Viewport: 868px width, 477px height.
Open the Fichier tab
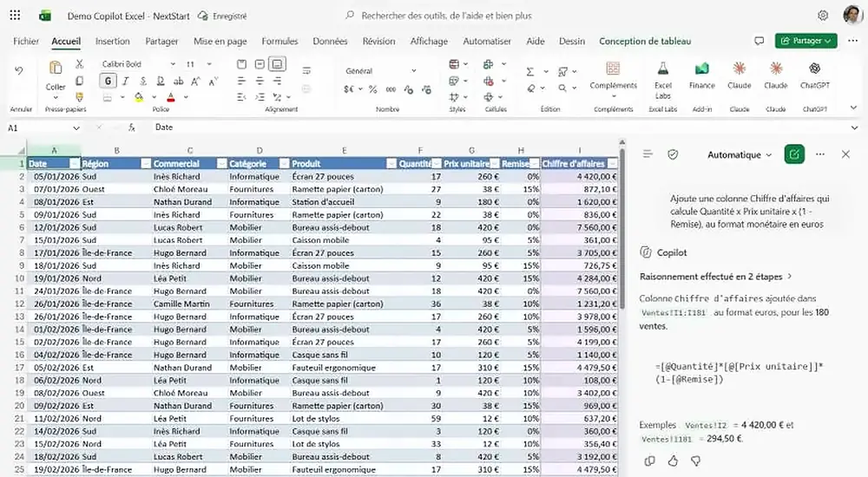tap(26, 41)
